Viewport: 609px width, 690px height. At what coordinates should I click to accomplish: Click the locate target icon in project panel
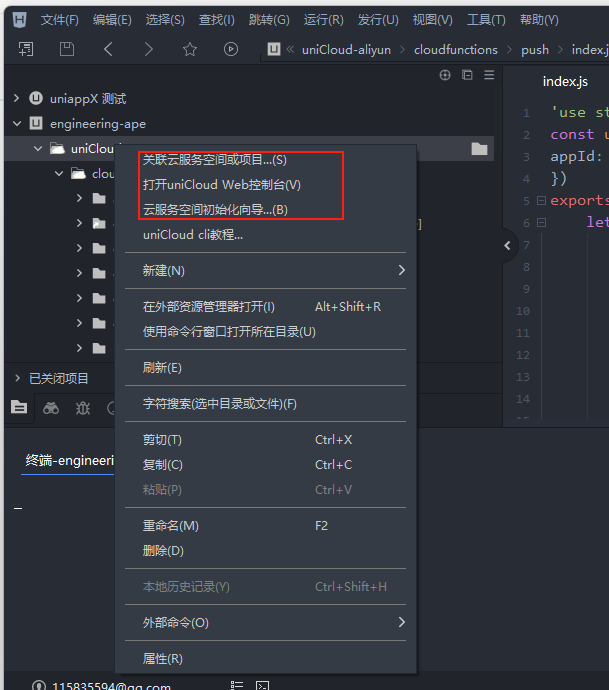[446, 75]
